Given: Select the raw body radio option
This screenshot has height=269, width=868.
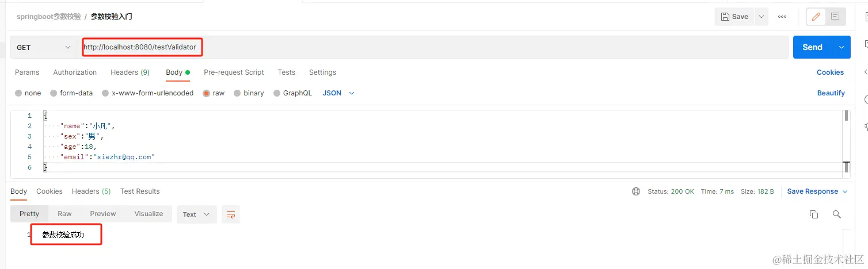Looking at the screenshot, I should tap(206, 93).
